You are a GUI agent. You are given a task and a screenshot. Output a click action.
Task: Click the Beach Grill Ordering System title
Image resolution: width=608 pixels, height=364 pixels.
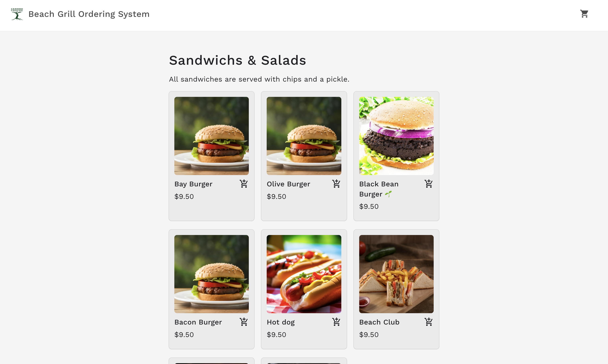click(89, 14)
